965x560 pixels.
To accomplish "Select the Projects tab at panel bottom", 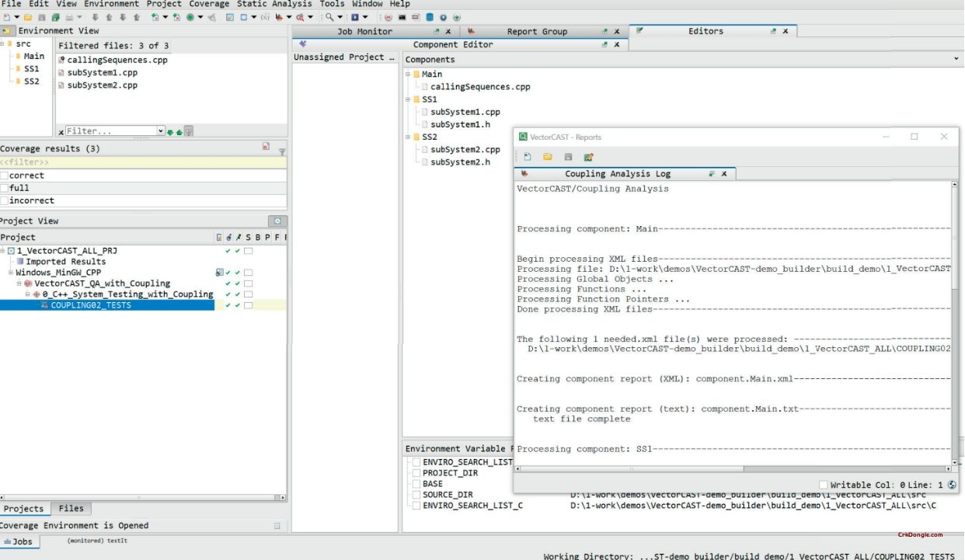I will (x=24, y=509).
